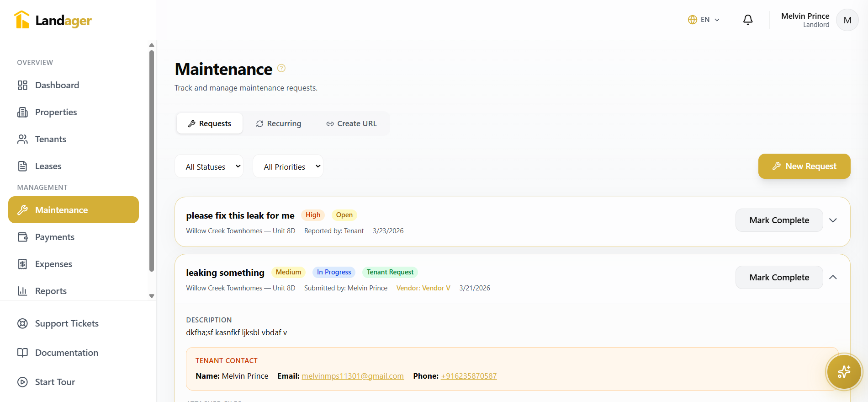Screen dimensions: 868x402
Task: Switch to the Recurring tab
Action: [x=279, y=123]
